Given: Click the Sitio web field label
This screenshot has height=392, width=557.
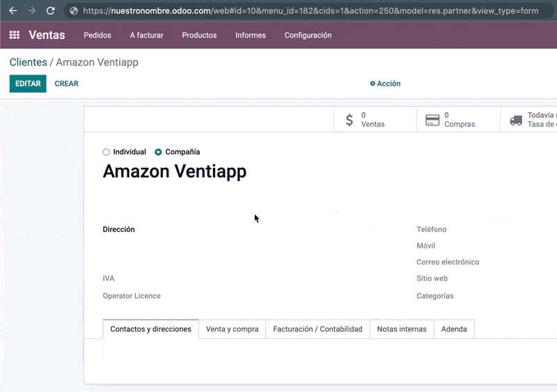Looking at the screenshot, I should click(432, 279).
